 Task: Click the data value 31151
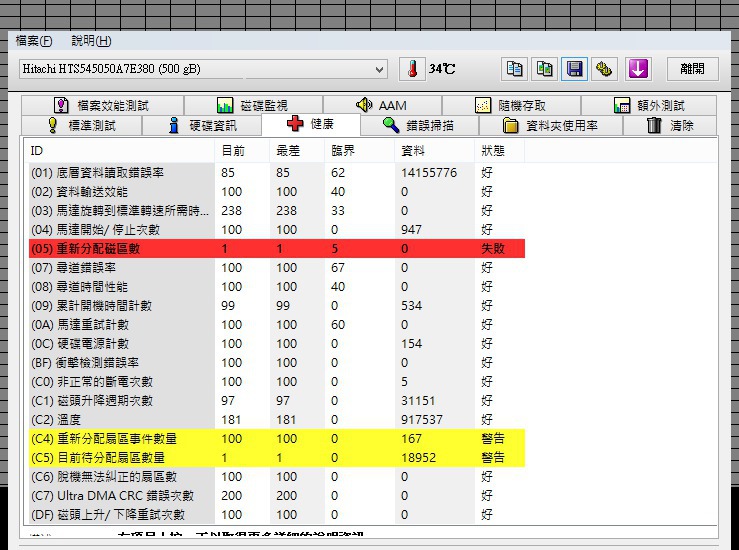tap(418, 401)
